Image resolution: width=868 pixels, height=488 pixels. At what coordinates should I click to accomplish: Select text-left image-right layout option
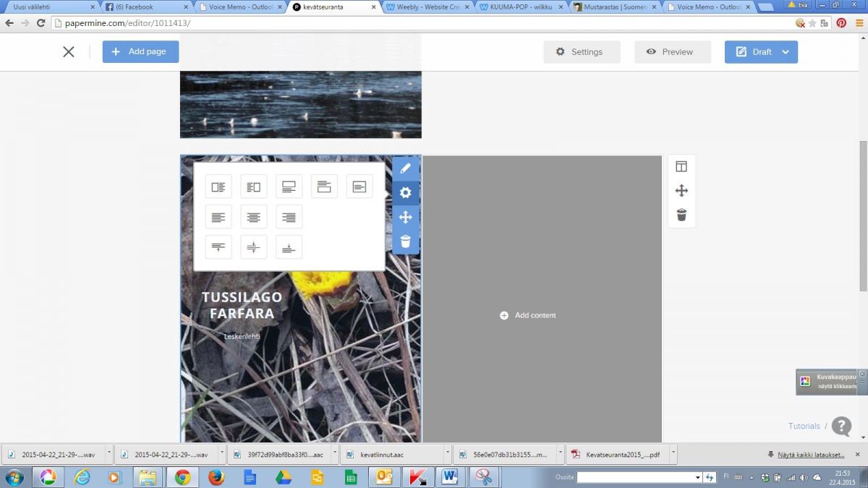253,187
